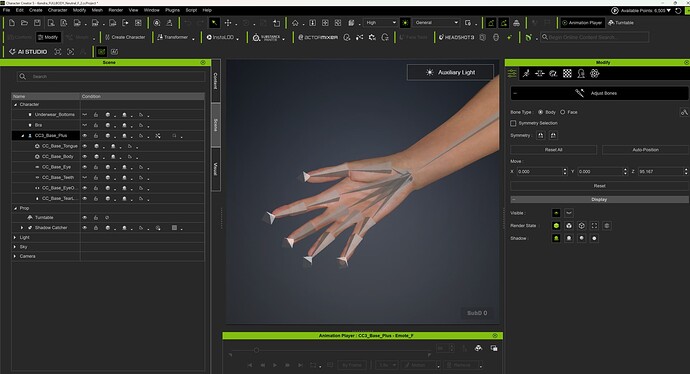Click the second Symmetry mirror icon
Image resolution: width=690 pixels, height=374 pixels.
[553, 136]
